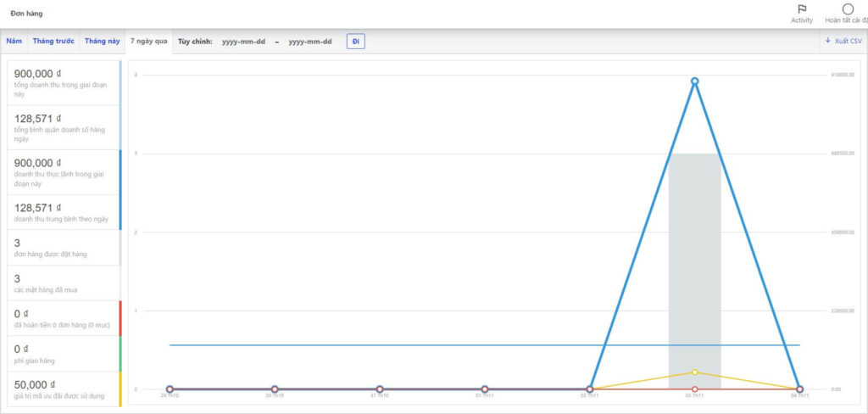Open the Tháng này tab
Screen dimensions: 868x414
pos(102,41)
